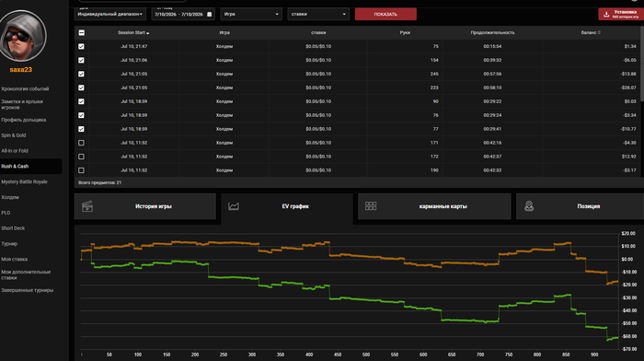Click the saxa23 player avatar
Image resolution: width=644 pixels, height=361 pixels.
tap(23, 36)
